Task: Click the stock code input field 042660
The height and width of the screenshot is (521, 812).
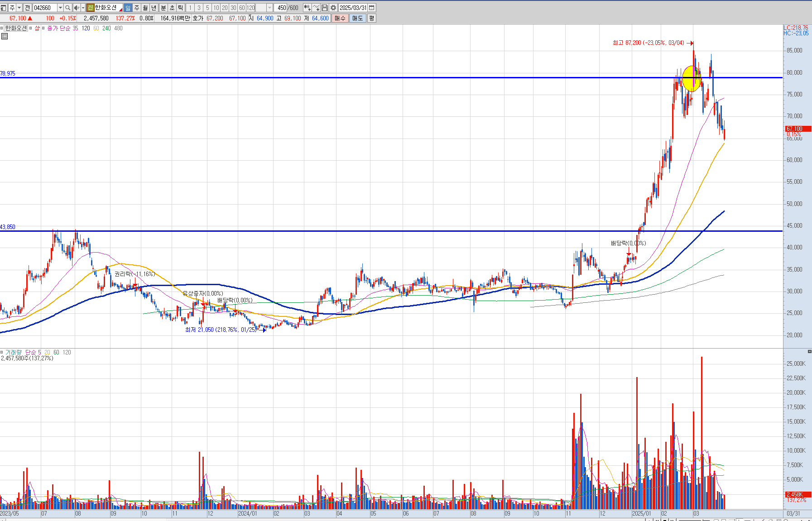Action: coord(45,8)
